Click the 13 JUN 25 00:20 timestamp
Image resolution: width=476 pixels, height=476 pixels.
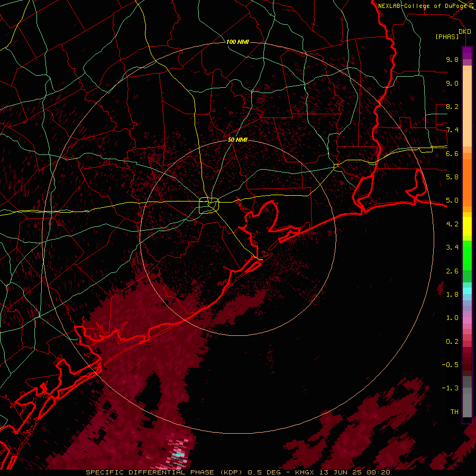tap(354, 472)
